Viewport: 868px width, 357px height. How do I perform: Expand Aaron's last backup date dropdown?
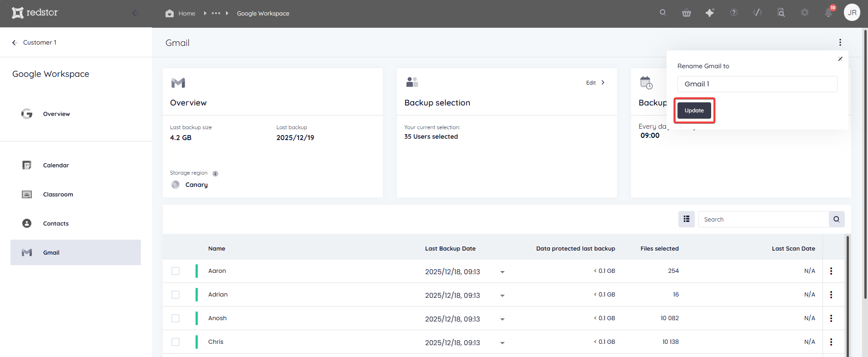click(x=502, y=272)
